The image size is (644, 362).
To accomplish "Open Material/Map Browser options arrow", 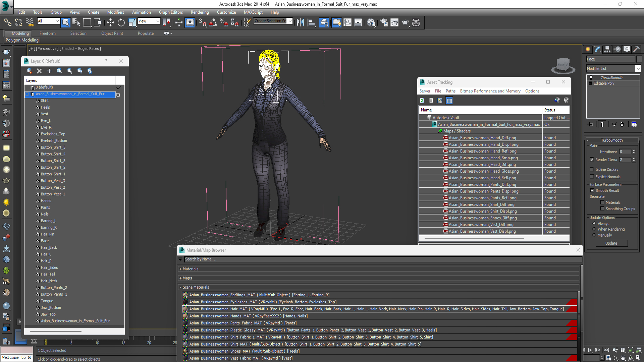I will tap(180, 259).
